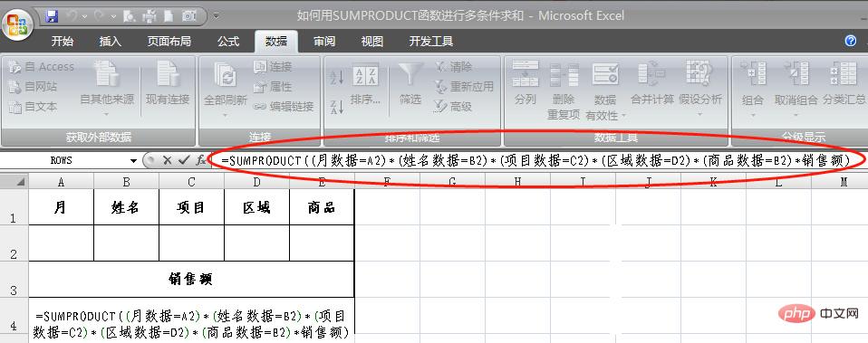The height and width of the screenshot is (343, 868).
Task: Undo the last action
Action: 72,16
